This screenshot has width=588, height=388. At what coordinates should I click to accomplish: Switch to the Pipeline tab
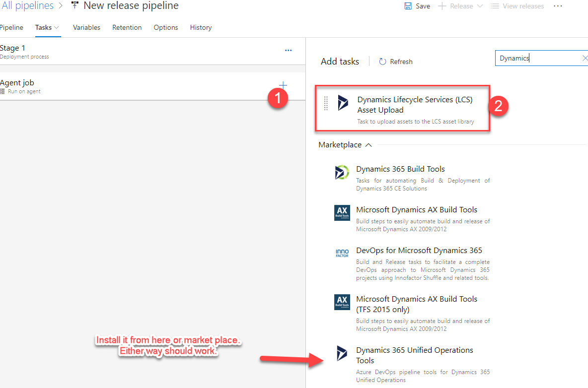point(11,27)
